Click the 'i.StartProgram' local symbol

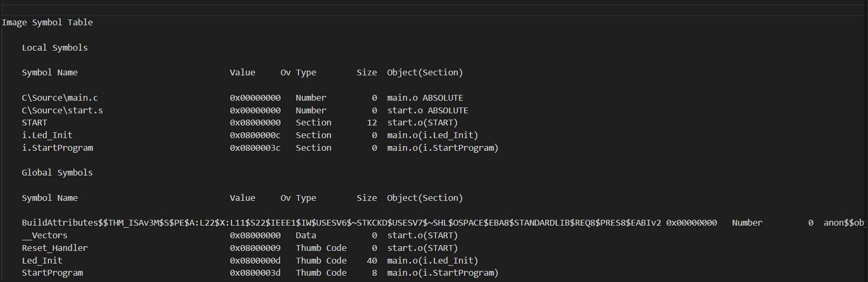pos(57,148)
